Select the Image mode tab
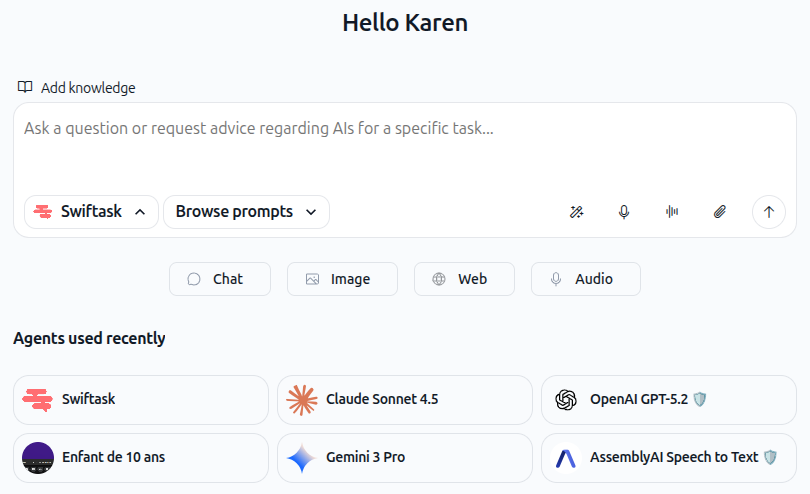The height and width of the screenshot is (494, 810). (x=342, y=279)
